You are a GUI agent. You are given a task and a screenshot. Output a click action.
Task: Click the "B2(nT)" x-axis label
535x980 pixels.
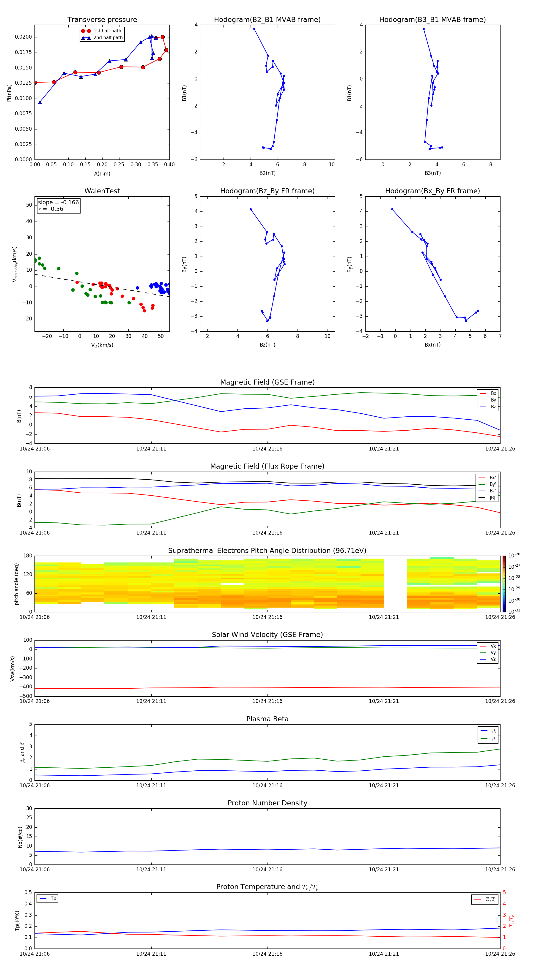267,173
